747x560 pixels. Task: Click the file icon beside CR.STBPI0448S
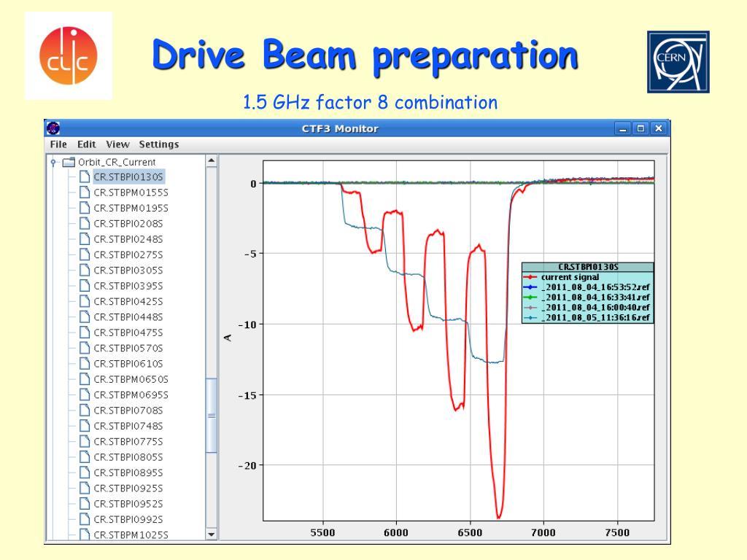click(85, 316)
